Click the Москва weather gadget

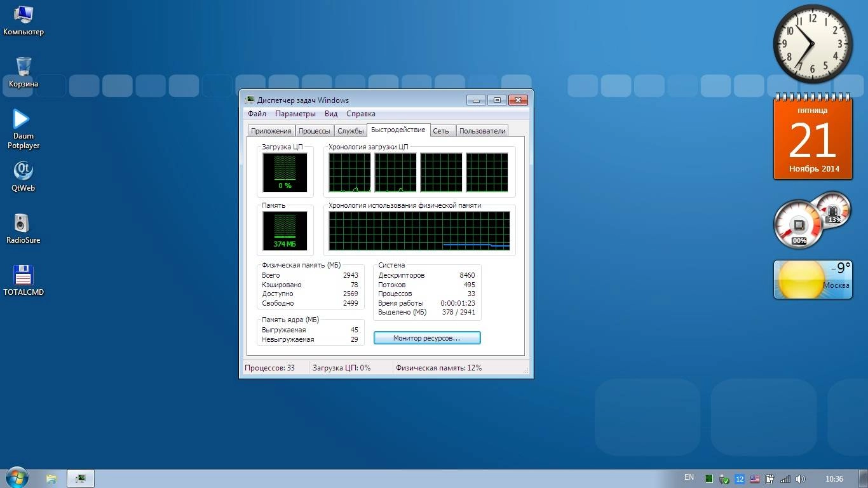pos(813,280)
